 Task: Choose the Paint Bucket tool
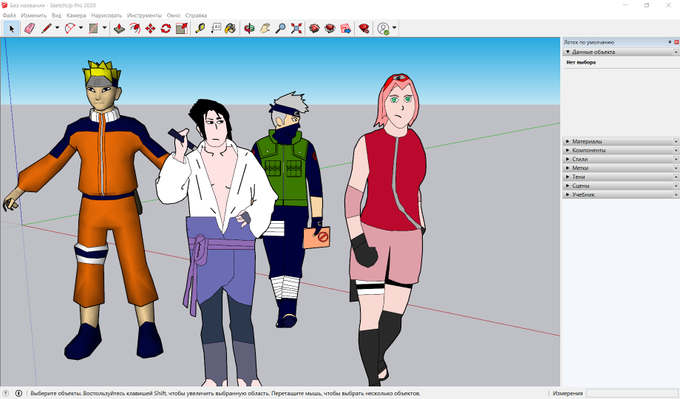pos(231,29)
